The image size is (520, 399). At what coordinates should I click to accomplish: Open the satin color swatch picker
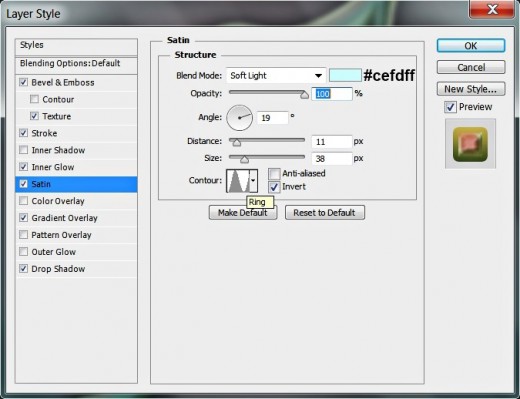coord(345,75)
